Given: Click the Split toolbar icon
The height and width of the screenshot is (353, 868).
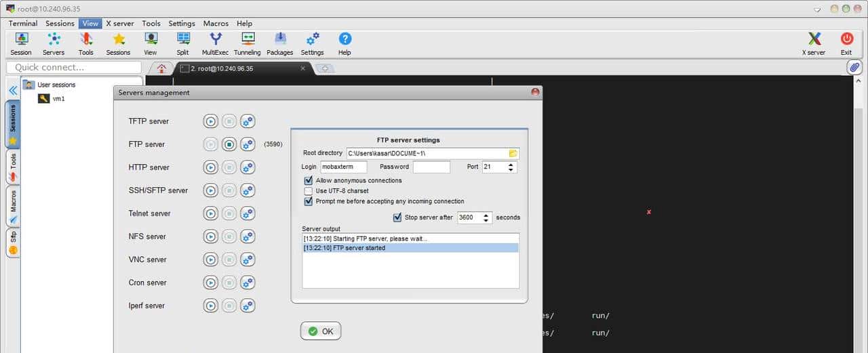Looking at the screenshot, I should click(x=182, y=43).
